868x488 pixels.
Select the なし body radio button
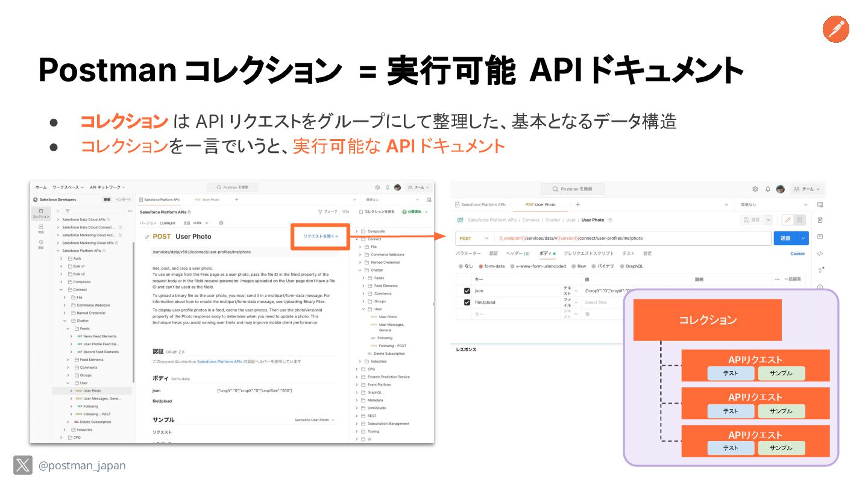461,266
